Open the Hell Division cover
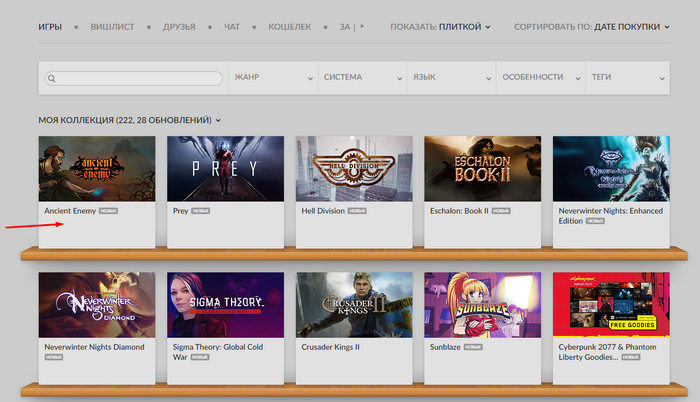The width and height of the screenshot is (700, 402). point(354,169)
